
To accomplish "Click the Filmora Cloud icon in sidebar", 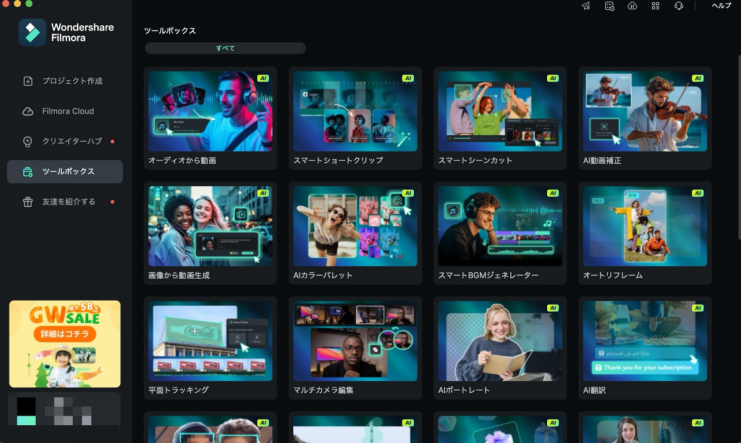I will point(28,111).
